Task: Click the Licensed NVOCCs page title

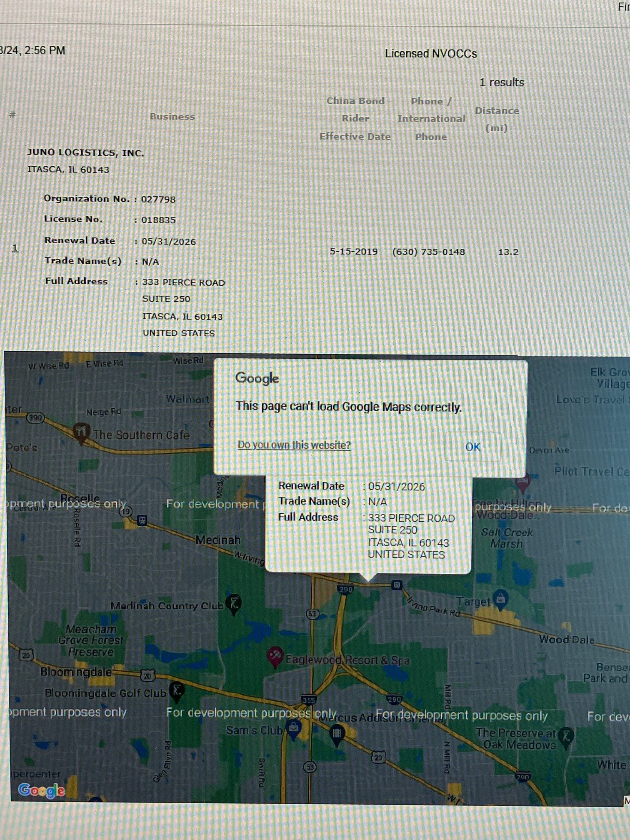Action: pos(431,54)
